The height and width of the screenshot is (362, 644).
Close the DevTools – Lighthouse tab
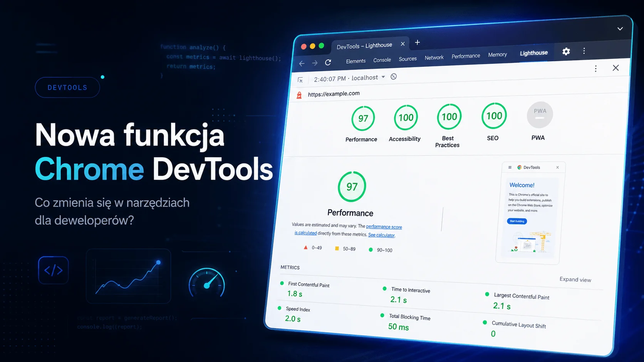402,44
